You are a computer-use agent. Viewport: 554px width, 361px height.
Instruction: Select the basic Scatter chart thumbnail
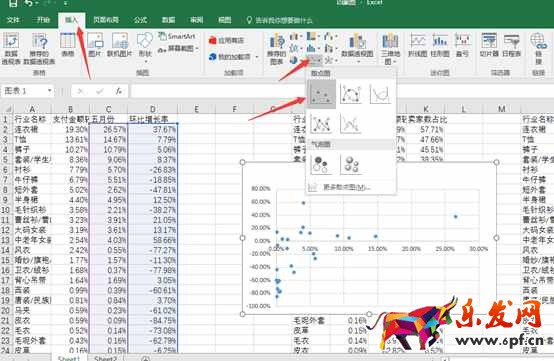321,94
